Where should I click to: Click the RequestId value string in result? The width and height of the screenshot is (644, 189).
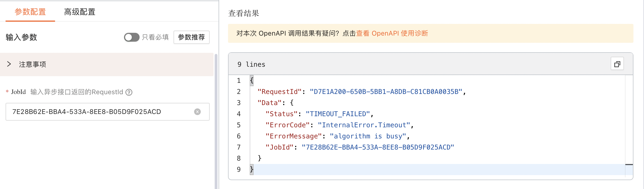tap(386, 92)
